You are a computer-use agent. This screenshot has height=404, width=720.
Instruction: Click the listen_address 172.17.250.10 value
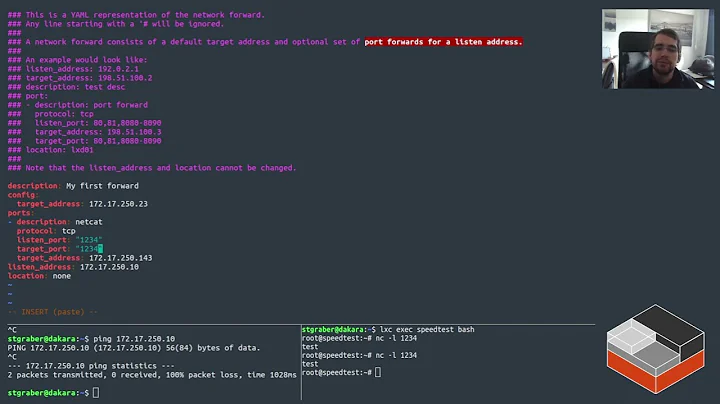click(x=108, y=267)
